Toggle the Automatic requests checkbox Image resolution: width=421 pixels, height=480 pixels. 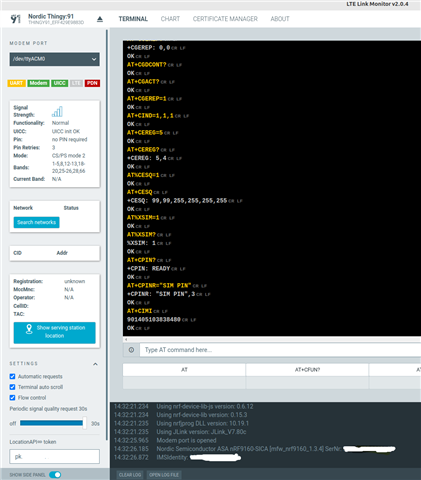(12, 376)
